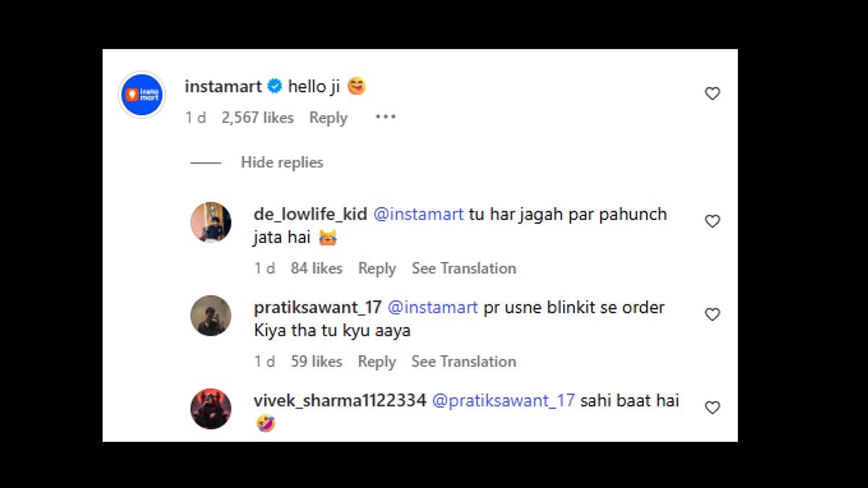See translation of pratiksawant_17's reply
Viewport: 868px width, 488px height.
pyautogui.click(x=464, y=361)
